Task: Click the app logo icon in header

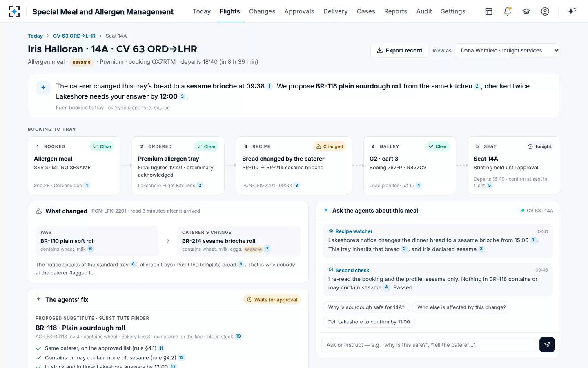Action: click(x=14, y=11)
